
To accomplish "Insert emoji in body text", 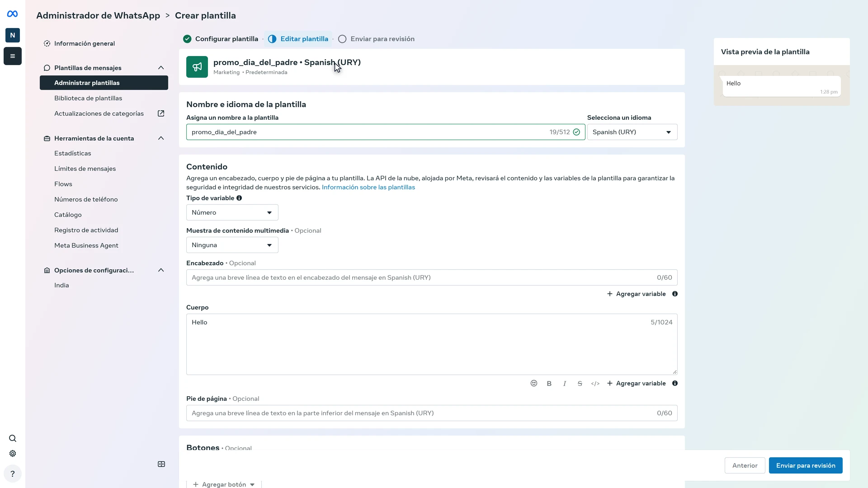I will pos(534,383).
